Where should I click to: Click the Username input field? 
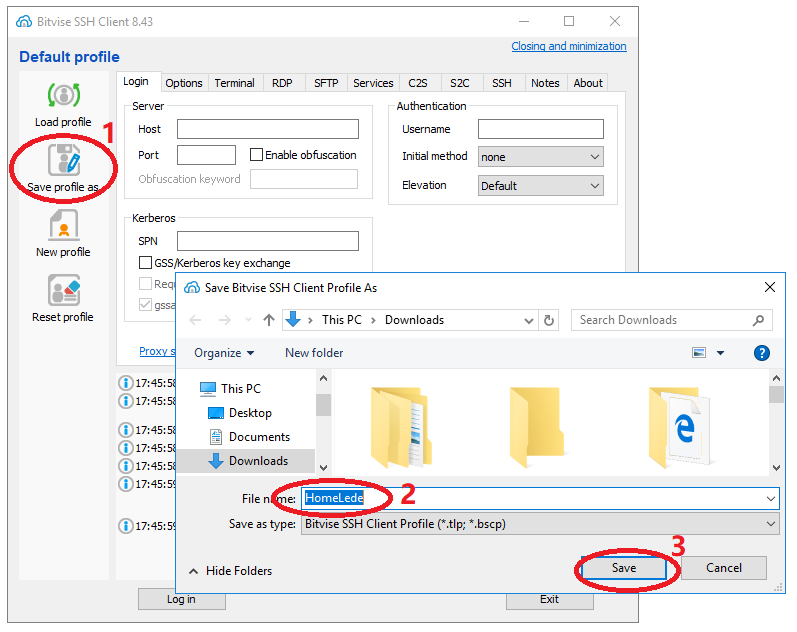point(540,129)
